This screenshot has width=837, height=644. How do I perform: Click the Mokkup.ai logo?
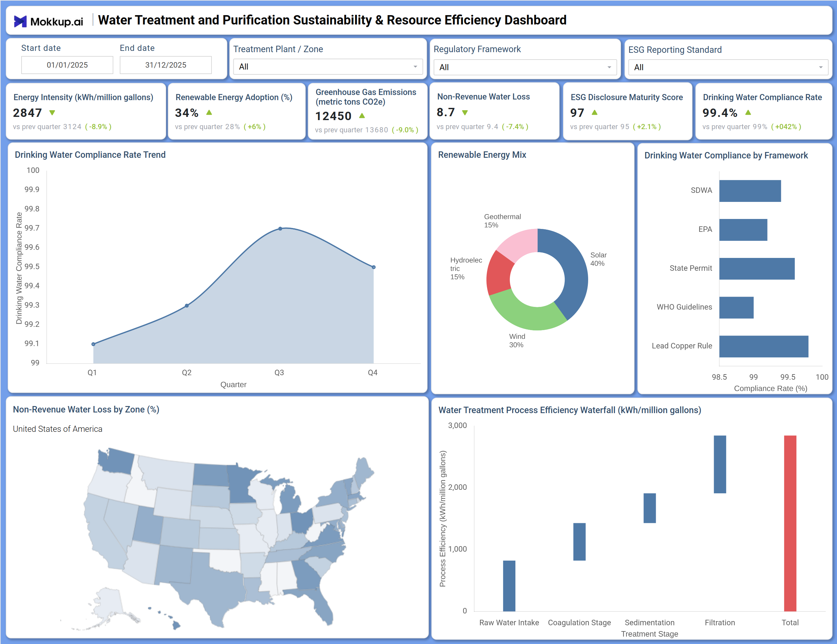[x=48, y=21]
